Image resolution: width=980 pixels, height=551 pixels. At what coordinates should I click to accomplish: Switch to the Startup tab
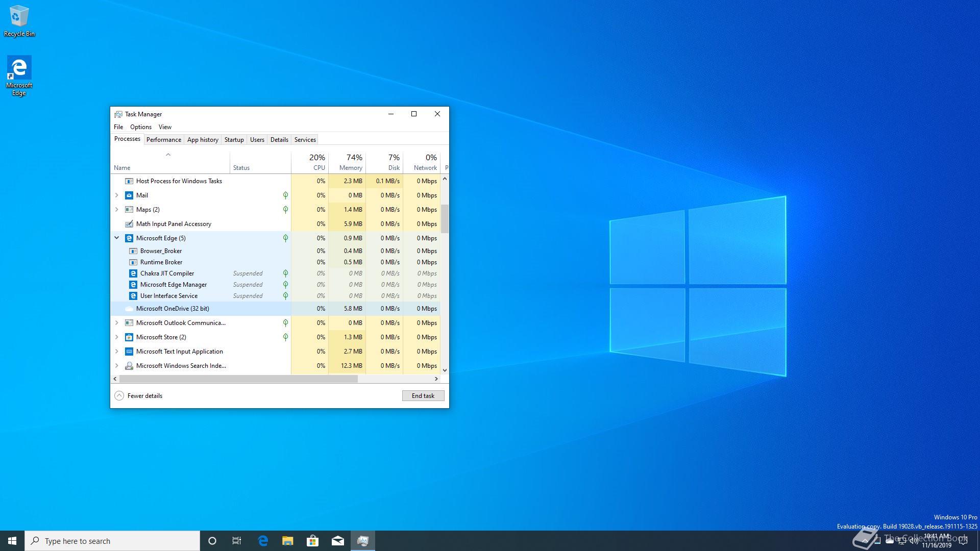(234, 140)
